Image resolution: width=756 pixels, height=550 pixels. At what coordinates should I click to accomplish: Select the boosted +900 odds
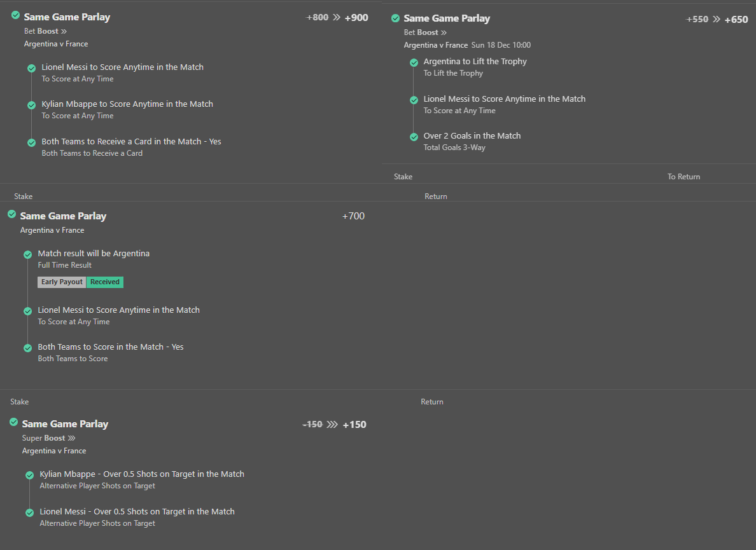pos(356,17)
